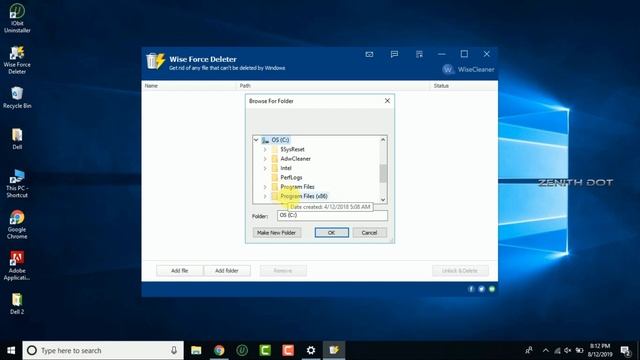Open the Twitter share icon
The width and height of the screenshot is (640, 360).
[481, 289]
